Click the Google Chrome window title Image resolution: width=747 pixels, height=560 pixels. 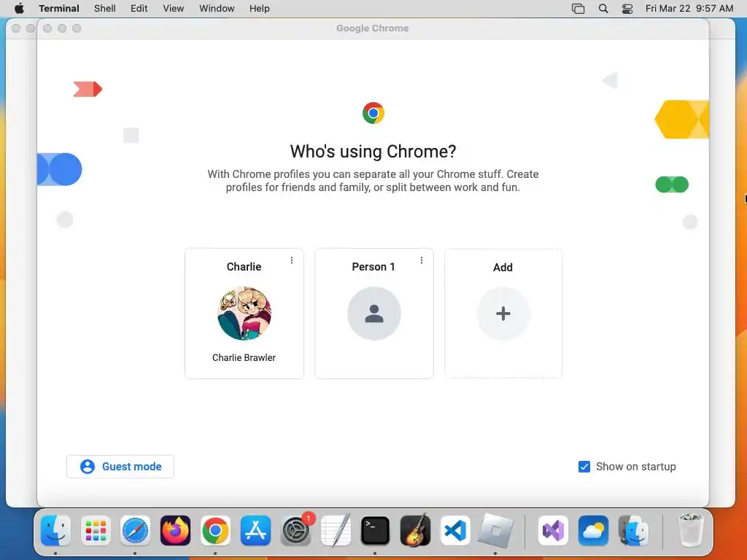point(373,28)
